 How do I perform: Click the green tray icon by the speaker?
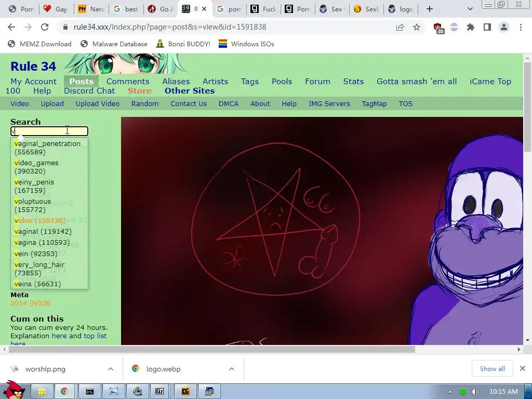pyautogui.click(x=462, y=392)
